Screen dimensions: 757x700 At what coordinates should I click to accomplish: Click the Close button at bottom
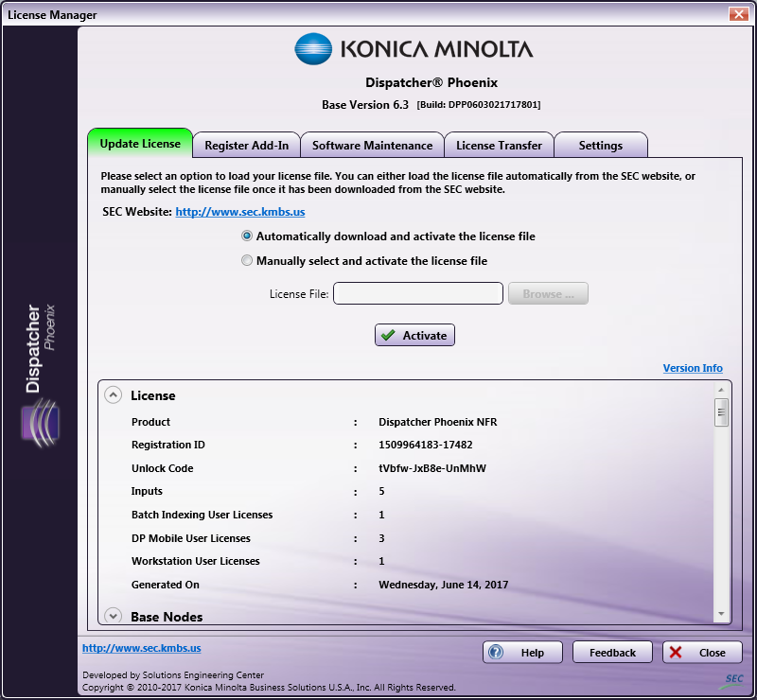[x=702, y=652]
